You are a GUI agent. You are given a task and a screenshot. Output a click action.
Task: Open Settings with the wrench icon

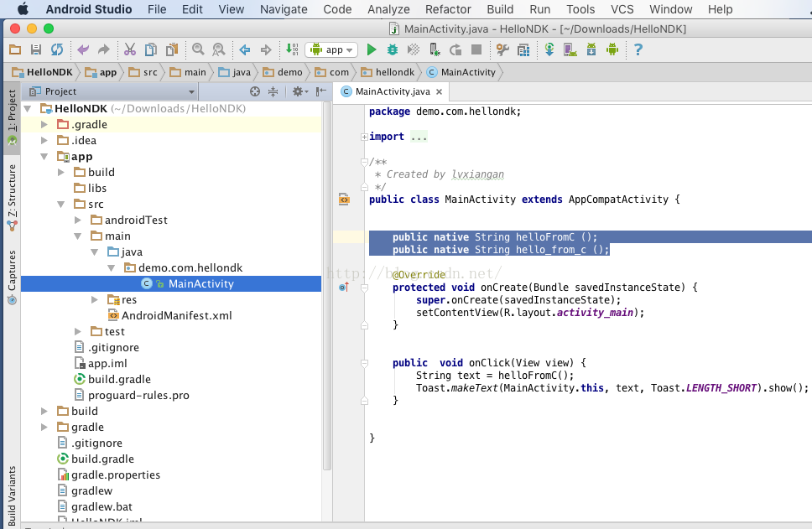point(502,49)
